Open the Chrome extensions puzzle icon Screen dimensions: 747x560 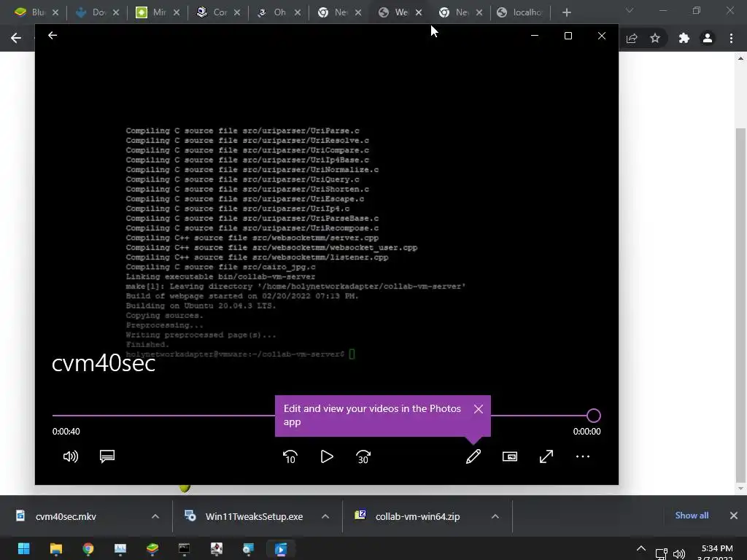pyautogui.click(x=684, y=38)
